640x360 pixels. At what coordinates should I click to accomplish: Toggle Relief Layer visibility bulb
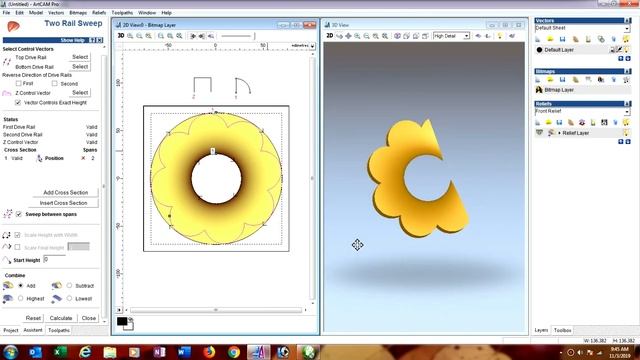627,133
